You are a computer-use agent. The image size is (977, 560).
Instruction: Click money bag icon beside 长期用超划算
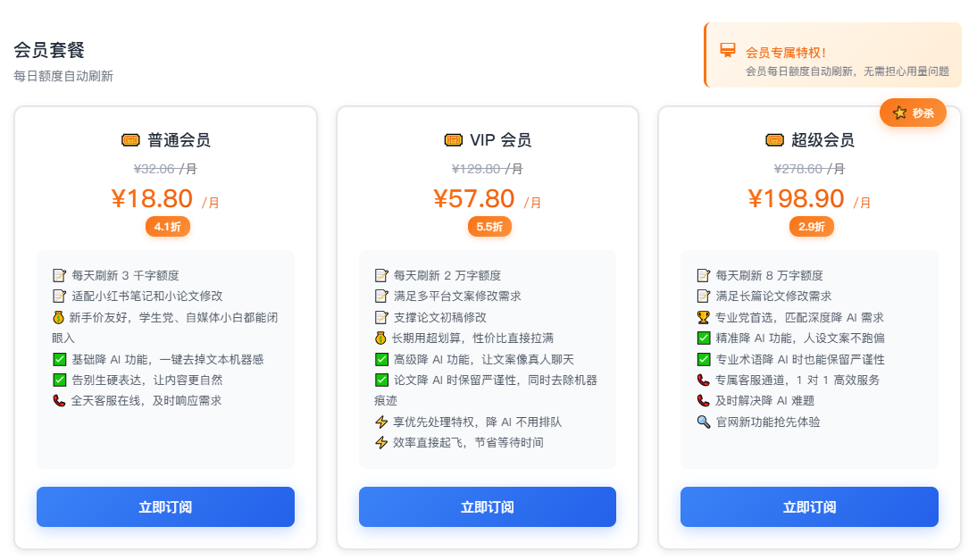380,338
